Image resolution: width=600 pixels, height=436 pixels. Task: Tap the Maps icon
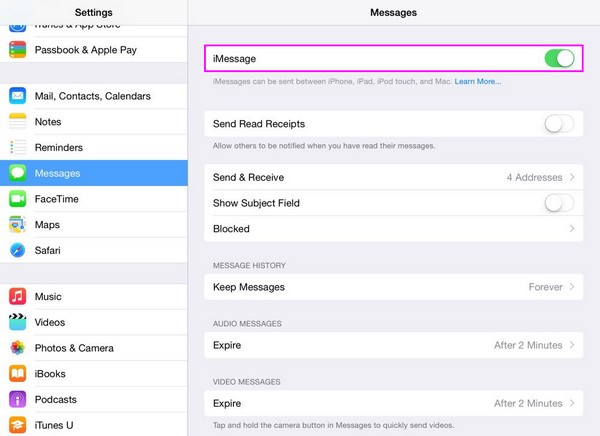pos(18,224)
